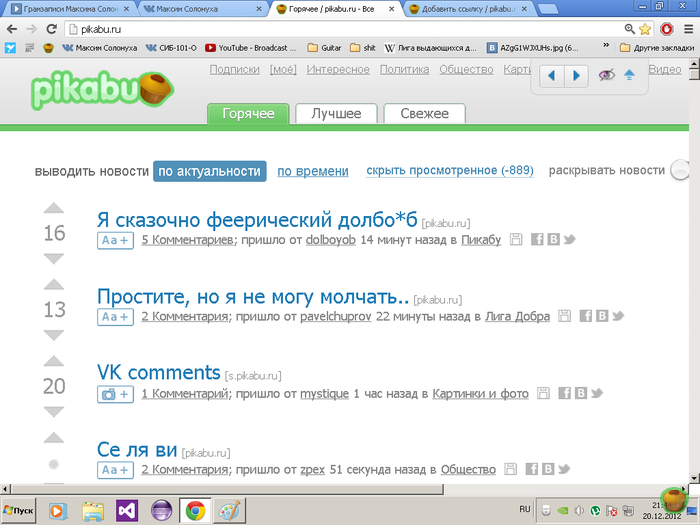Screen dimensions: 700x525
Task: Upvote the post rated 16
Action: (54, 209)
